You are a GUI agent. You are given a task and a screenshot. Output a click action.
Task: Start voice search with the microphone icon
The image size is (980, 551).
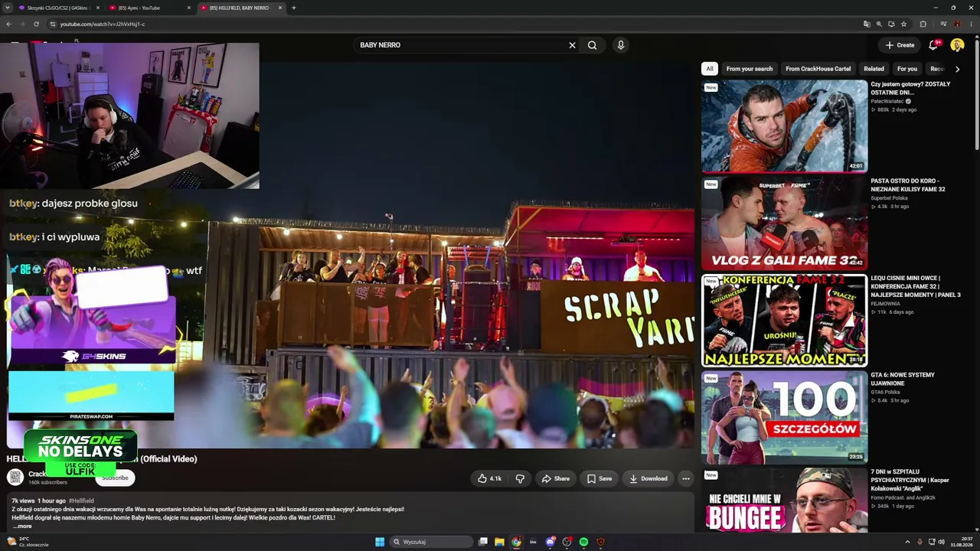point(621,45)
